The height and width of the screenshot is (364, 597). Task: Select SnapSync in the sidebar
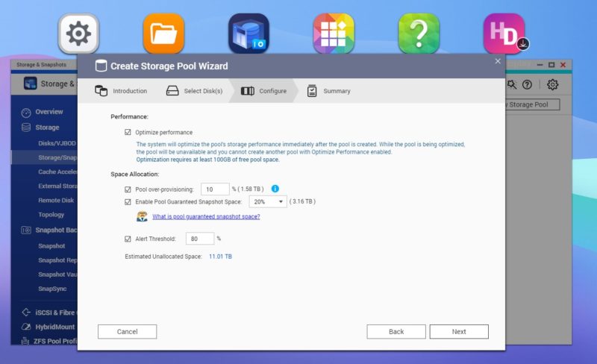tap(52, 289)
